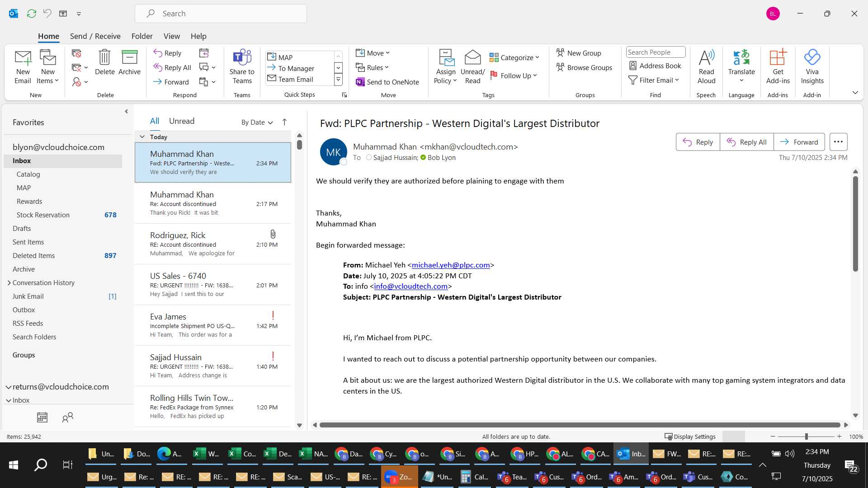Collapse the returns@vcloudchoice.com account

coord(8,387)
